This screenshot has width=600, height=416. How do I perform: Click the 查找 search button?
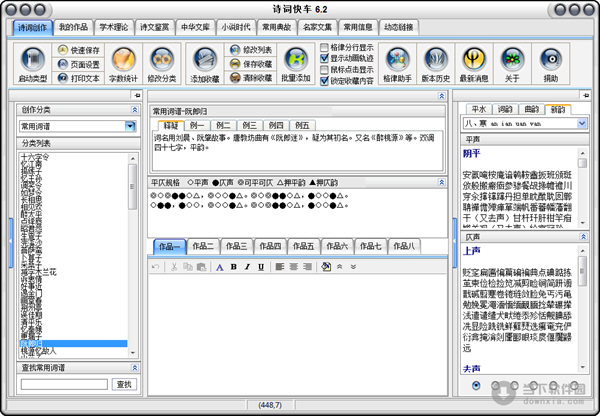[x=124, y=384]
